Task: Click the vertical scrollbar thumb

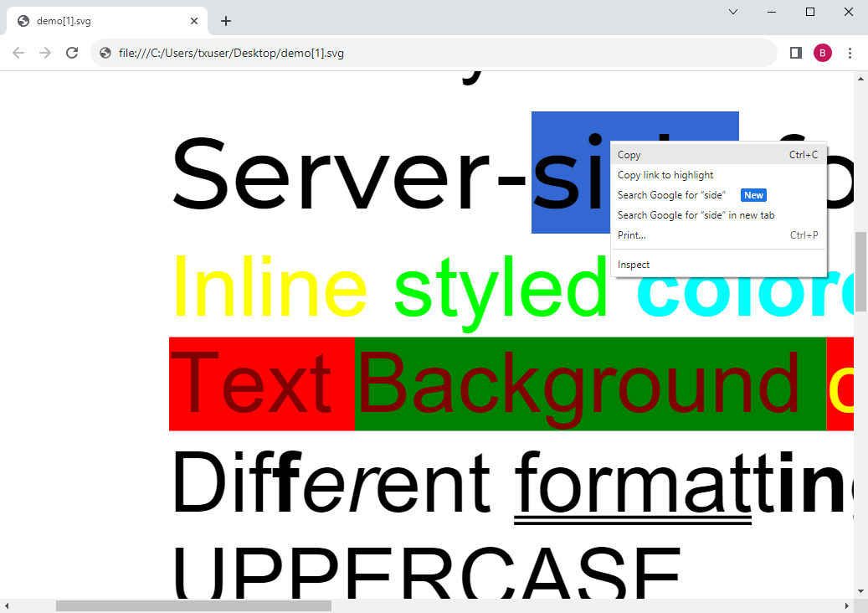Action: [x=860, y=268]
